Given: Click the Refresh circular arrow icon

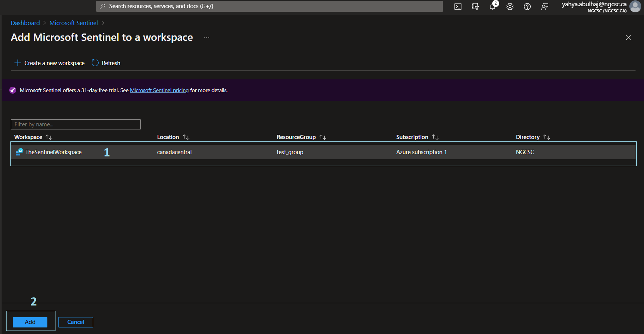Looking at the screenshot, I should (x=95, y=63).
